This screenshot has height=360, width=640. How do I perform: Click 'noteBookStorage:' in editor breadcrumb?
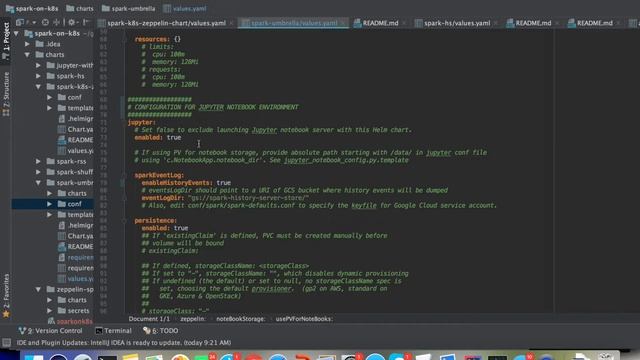(x=240, y=319)
